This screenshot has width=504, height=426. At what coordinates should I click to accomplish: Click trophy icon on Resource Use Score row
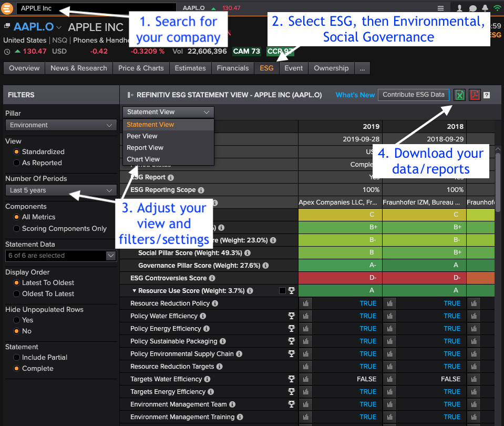point(292,290)
